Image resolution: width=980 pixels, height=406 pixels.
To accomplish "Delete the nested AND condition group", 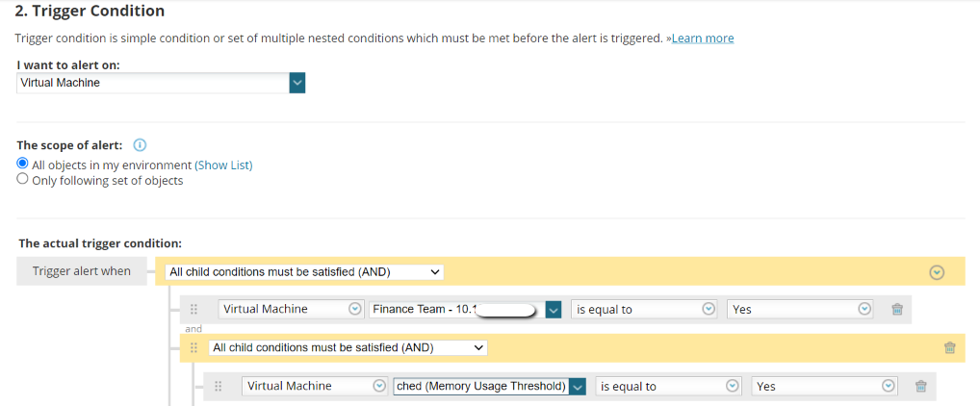I will click(949, 348).
